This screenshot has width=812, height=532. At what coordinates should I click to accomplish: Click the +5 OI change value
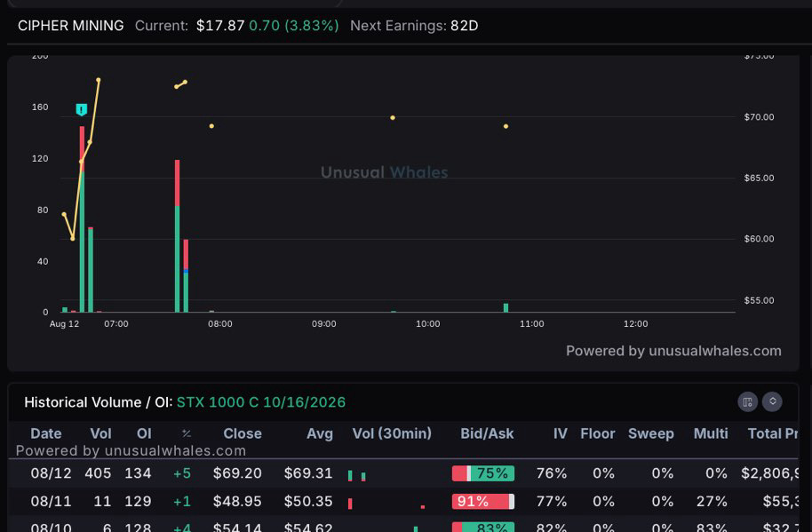pos(182,473)
